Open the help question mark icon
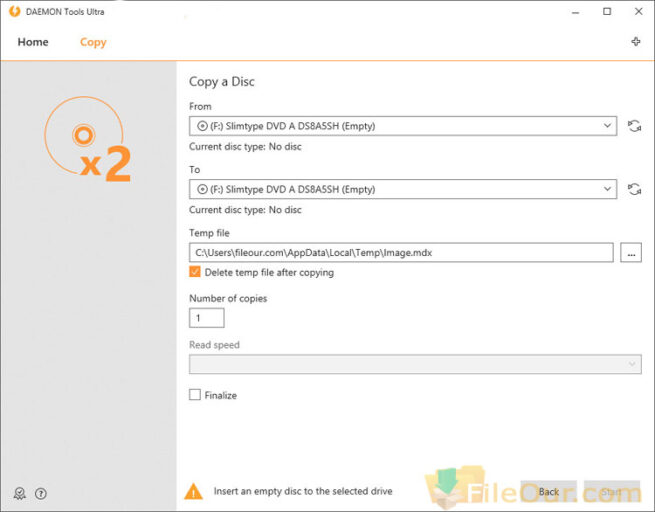 pos(41,493)
